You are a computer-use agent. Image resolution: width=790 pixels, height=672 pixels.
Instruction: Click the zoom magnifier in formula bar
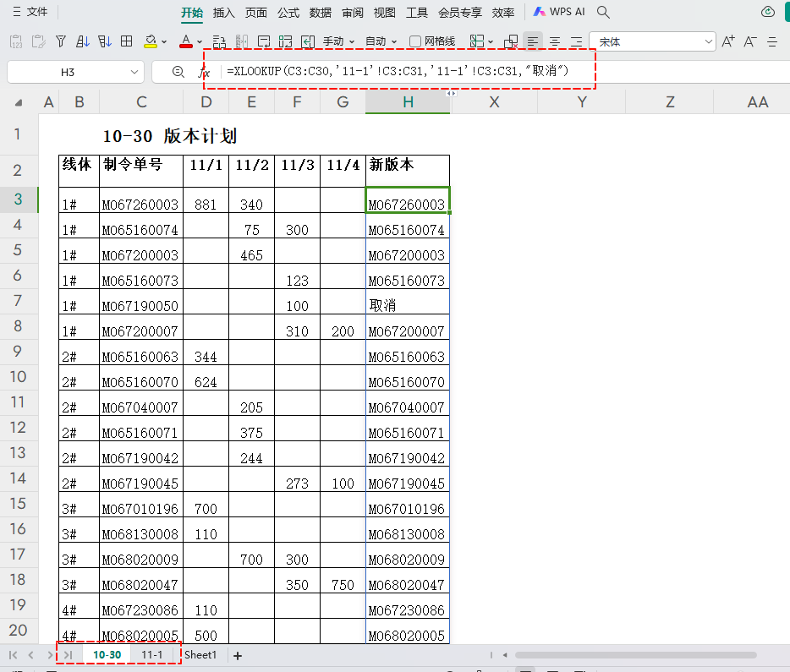click(x=178, y=72)
